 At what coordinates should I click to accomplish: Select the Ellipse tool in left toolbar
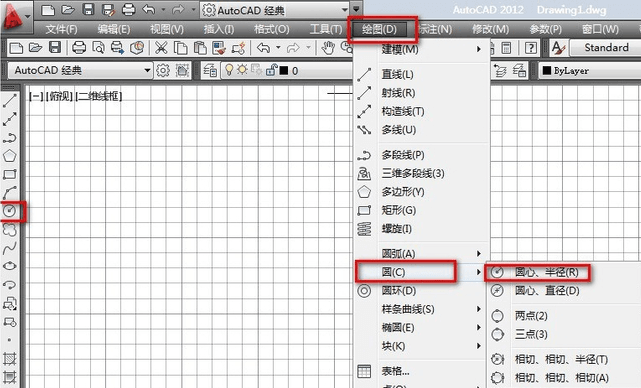[x=9, y=266]
